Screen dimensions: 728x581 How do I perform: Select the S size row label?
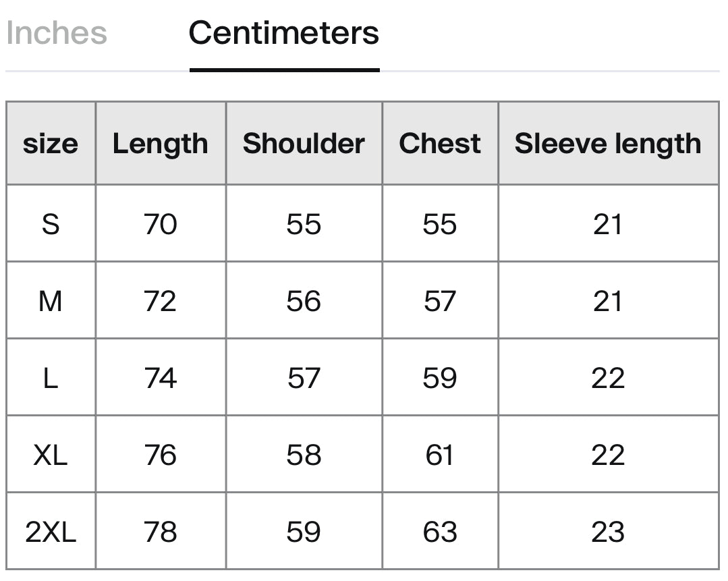[51, 224]
